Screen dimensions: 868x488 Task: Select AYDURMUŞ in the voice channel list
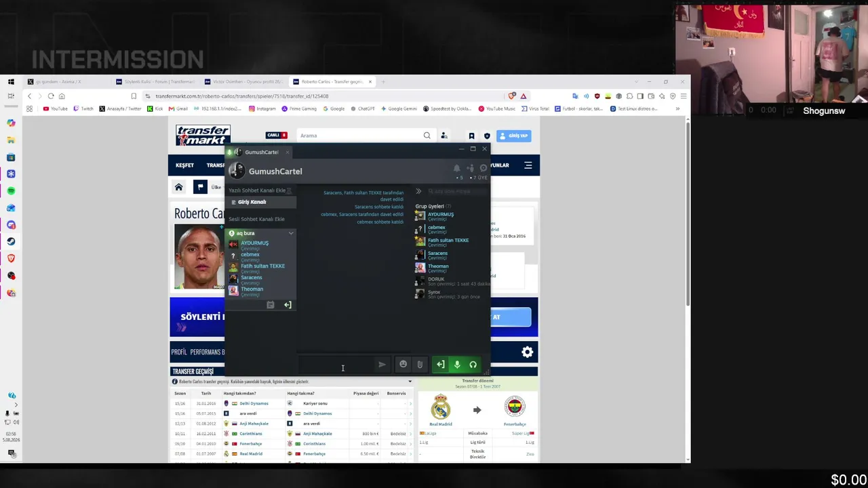(x=254, y=243)
